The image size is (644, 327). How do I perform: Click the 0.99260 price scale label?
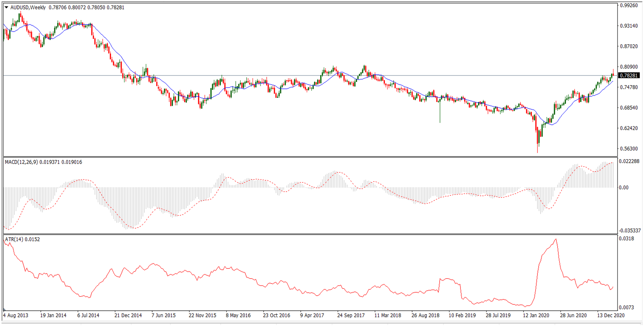(629, 6)
